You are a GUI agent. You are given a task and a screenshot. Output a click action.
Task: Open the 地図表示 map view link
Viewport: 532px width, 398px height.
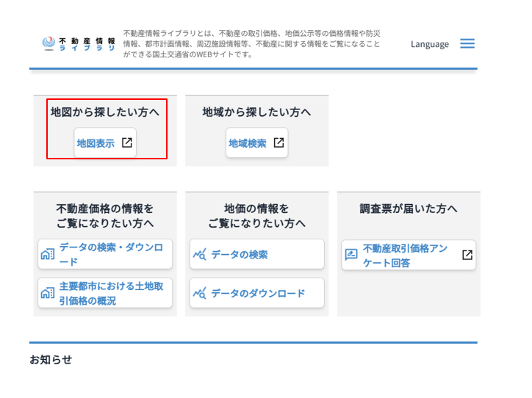click(x=96, y=143)
